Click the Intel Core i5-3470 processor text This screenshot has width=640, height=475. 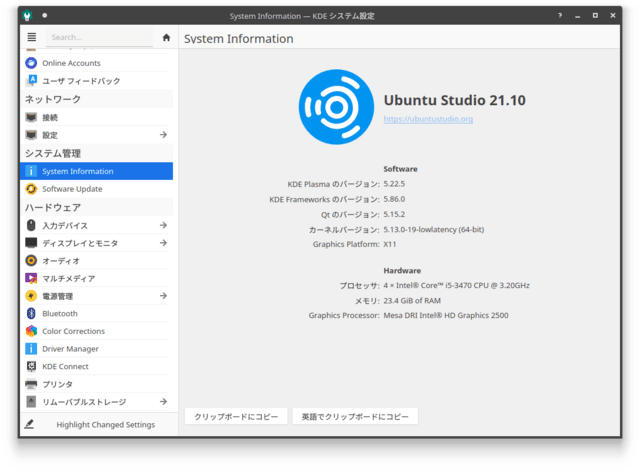point(456,286)
